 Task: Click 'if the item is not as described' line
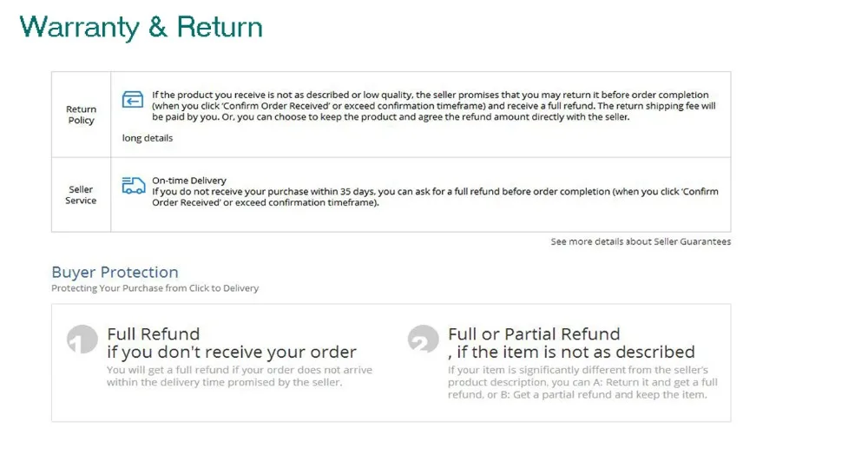[x=571, y=352]
